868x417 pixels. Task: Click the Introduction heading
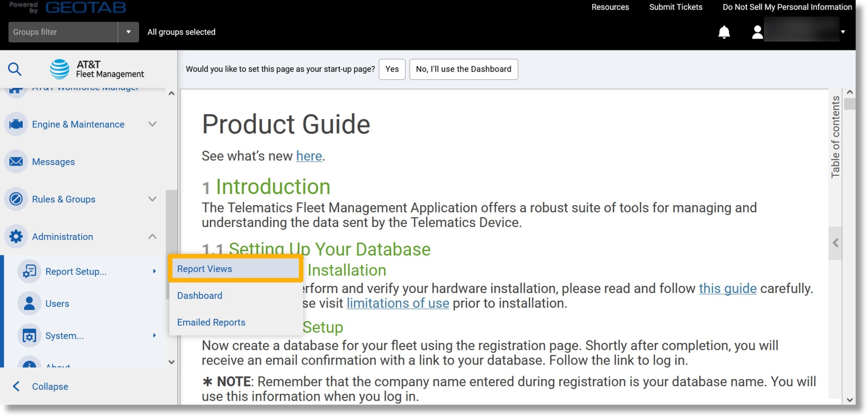273,187
